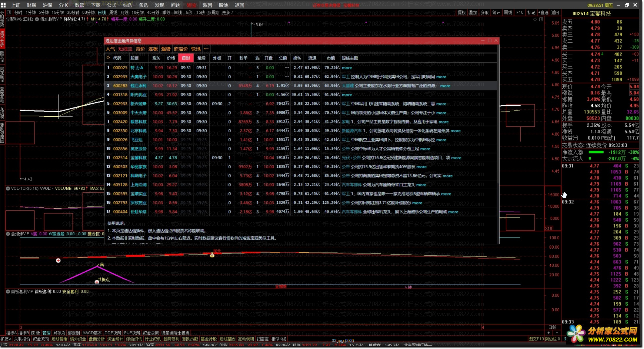Screen dimensions: 644x349
Task: Click the 复权 button
Action: pos(462,13)
